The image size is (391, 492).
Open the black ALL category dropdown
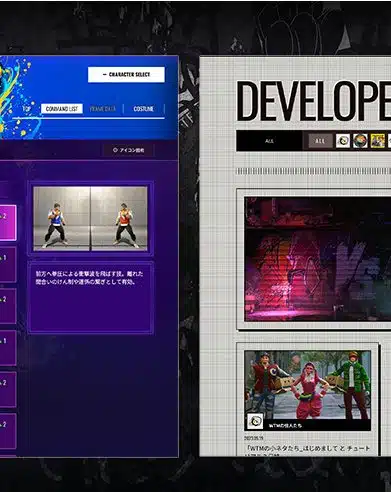[269, 141]
